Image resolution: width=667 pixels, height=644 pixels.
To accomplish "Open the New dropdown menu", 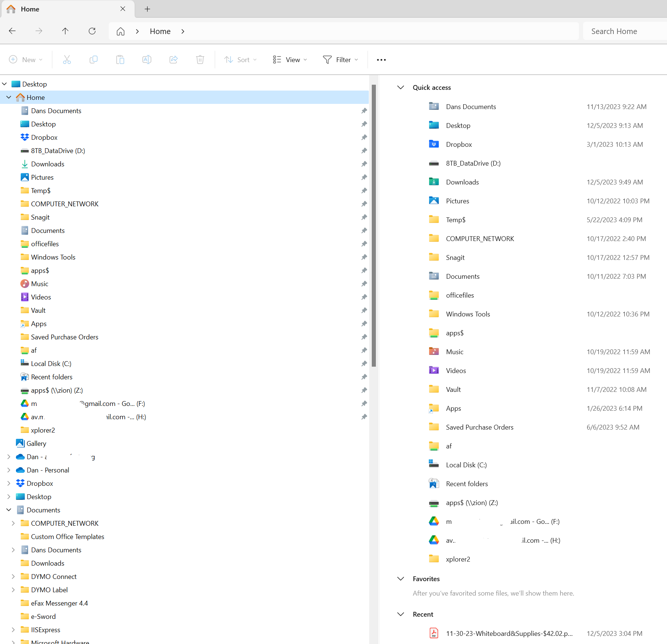I will pos(26,60).
